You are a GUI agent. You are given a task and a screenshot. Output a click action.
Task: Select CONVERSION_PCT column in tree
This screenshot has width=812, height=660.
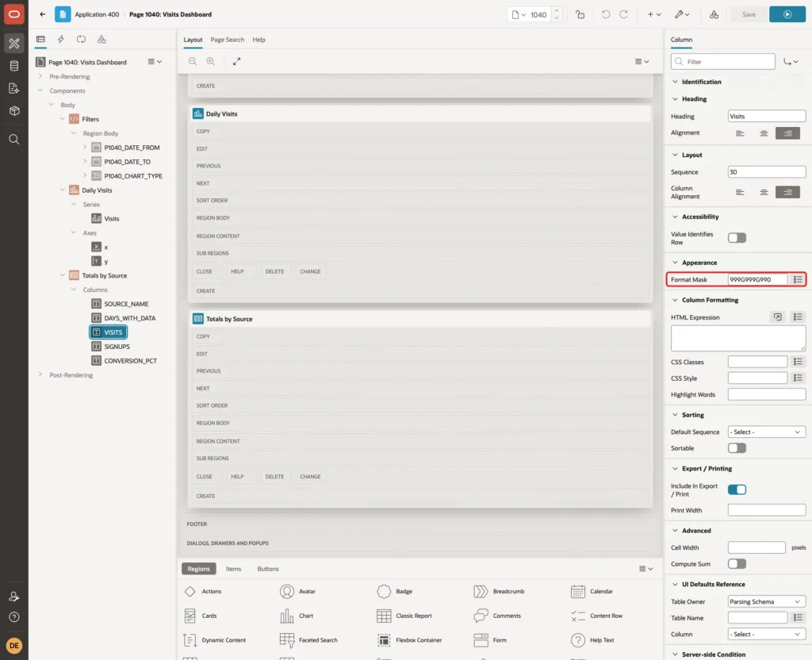pos(130,361)
